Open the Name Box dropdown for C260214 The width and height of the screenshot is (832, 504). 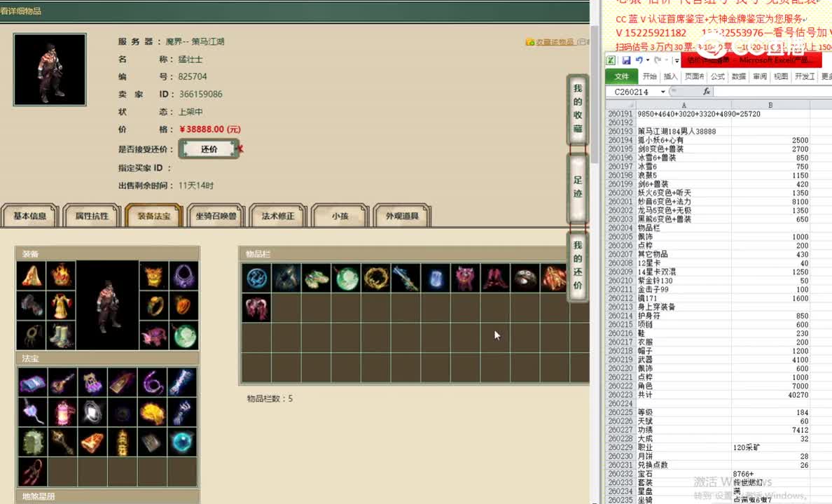(x=663, y=92)
